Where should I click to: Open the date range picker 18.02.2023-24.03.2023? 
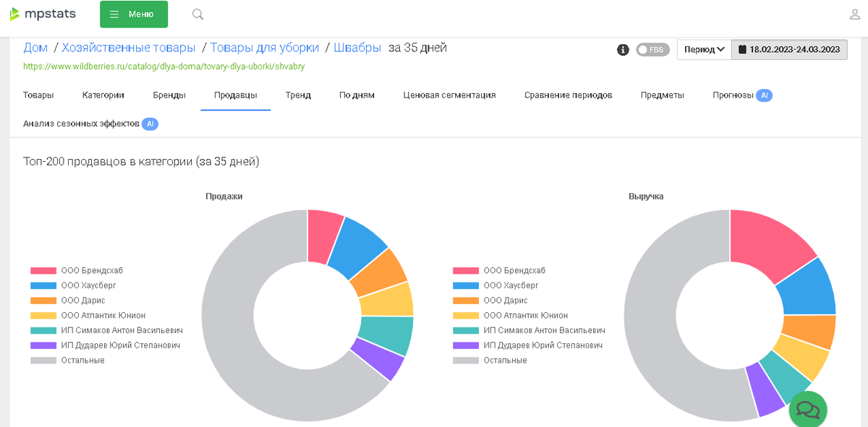click(789, 50)
